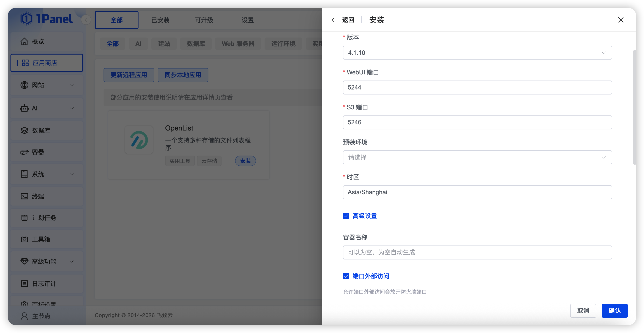This screenshot has height=333, width=644.
Task: Click the 更新远程应用 button
Action: click(128, 75)
